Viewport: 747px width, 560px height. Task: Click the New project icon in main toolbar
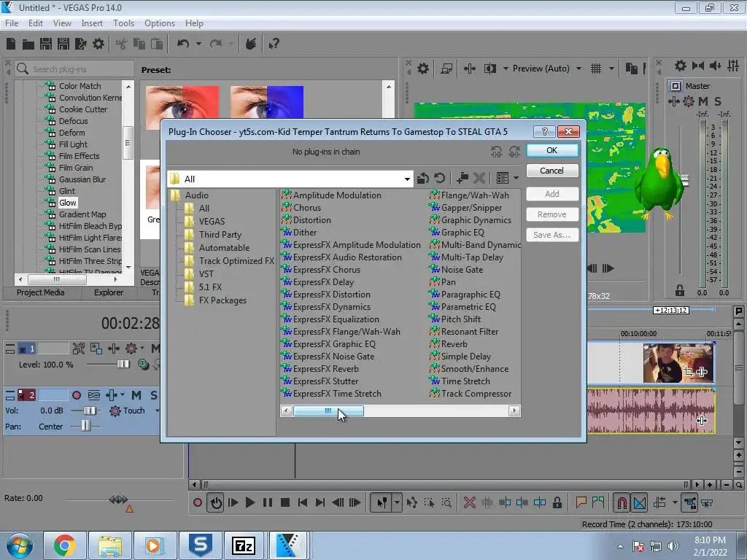coord(11,44)
